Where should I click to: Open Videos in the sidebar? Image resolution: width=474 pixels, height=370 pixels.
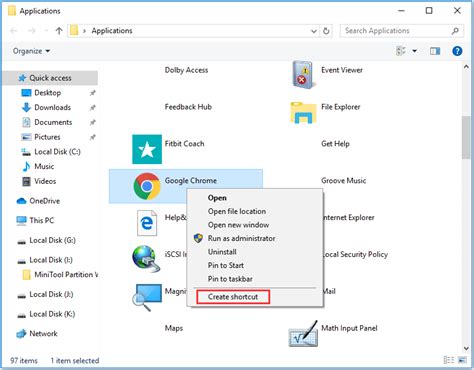[x=45, y=181]
